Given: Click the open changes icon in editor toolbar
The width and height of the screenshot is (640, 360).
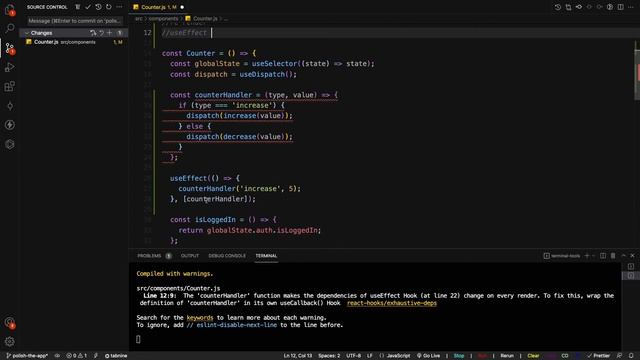Looking at the screenshot, I should pyautogui.click(x=568, y=7).
